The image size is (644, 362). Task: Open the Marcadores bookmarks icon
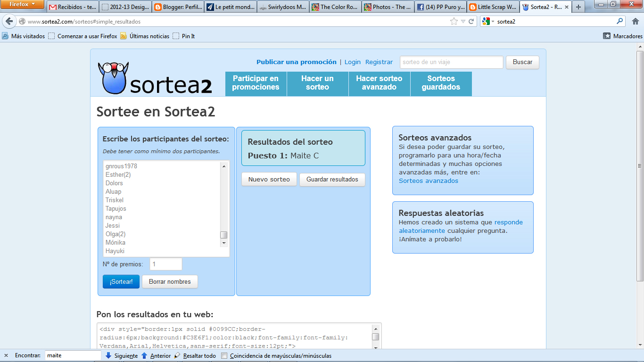(607, 36)
